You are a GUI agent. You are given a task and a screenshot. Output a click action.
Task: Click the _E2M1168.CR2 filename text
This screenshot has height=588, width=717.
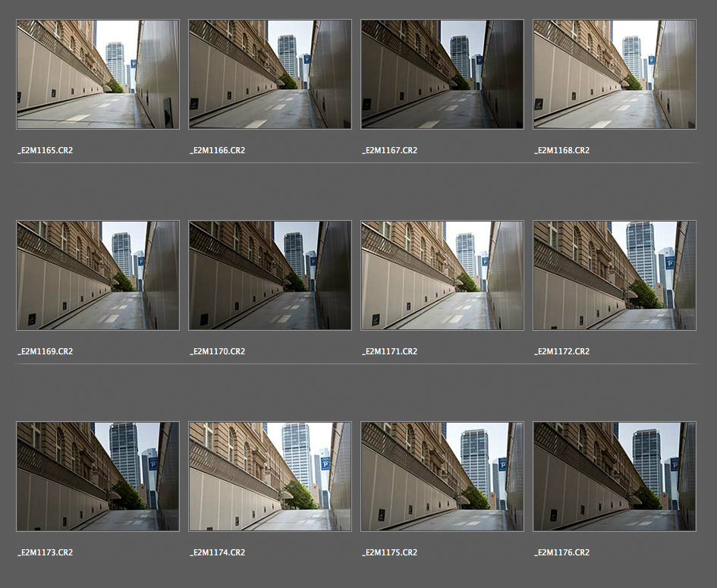pyautogui.click(x=561, y=150)
